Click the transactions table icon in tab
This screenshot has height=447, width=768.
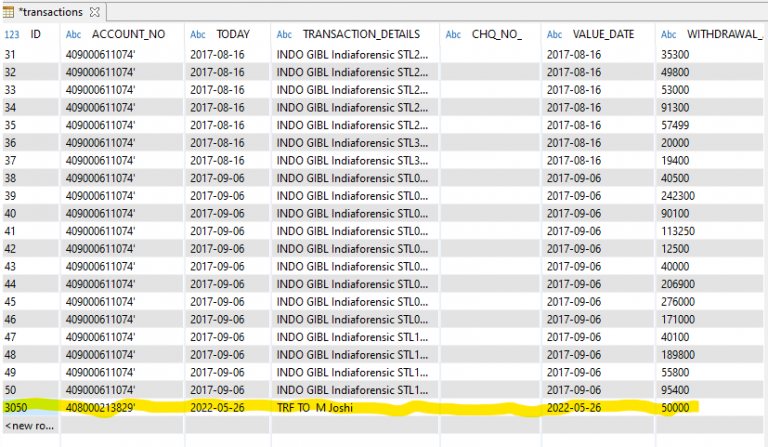(8, 12)
